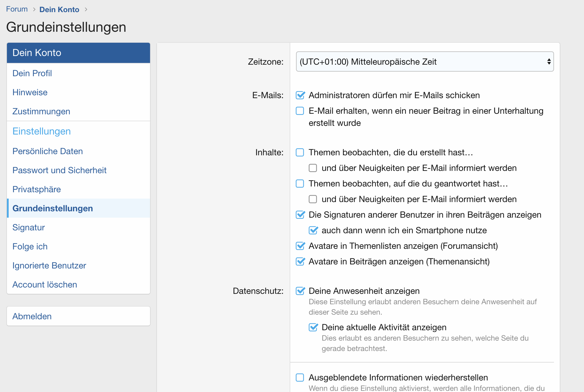Disable showing signatures of other users
Image resolution: width=584 pixels, height=392 pixels.
(x=300, y=215)
